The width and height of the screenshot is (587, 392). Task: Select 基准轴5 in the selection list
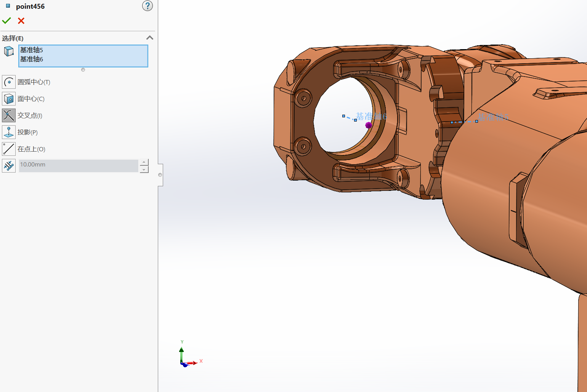point(32,50)
